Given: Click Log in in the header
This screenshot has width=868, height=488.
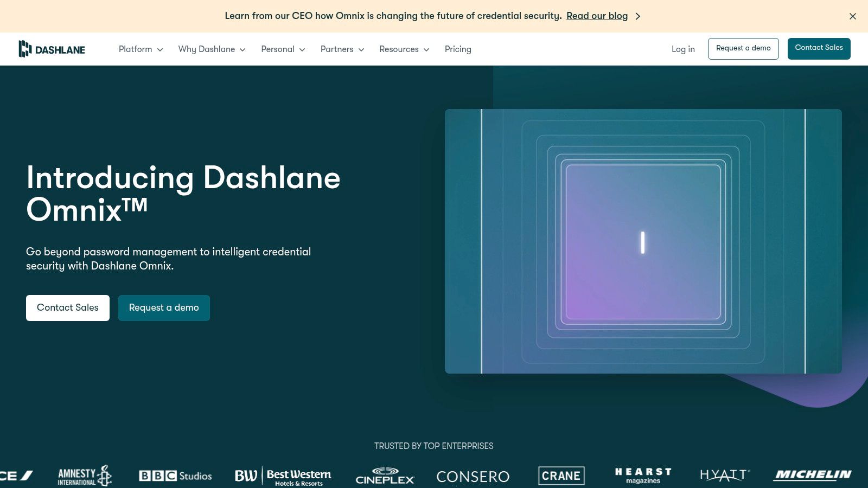Looking at the screenshot, I should [x=683, y=49].
